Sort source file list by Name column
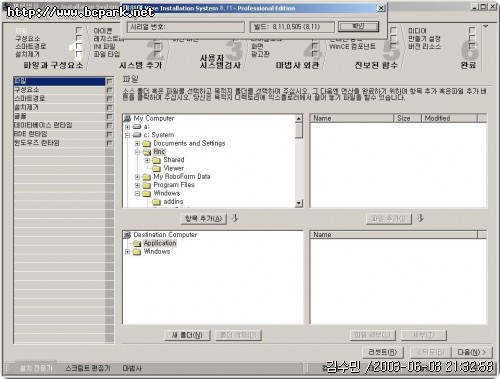 pyautogui.click(x=352, y=118)
